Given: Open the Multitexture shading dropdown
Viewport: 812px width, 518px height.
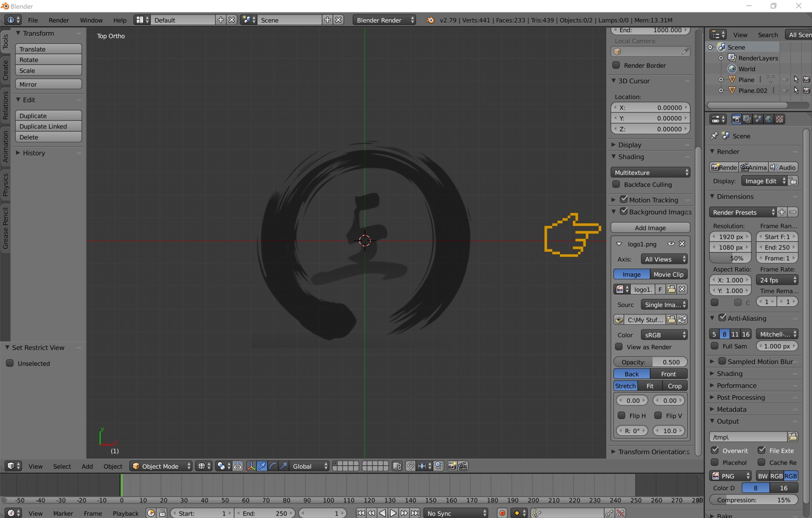Looking at the screenshot, I should pyautogui.click(x=650, y=172).
